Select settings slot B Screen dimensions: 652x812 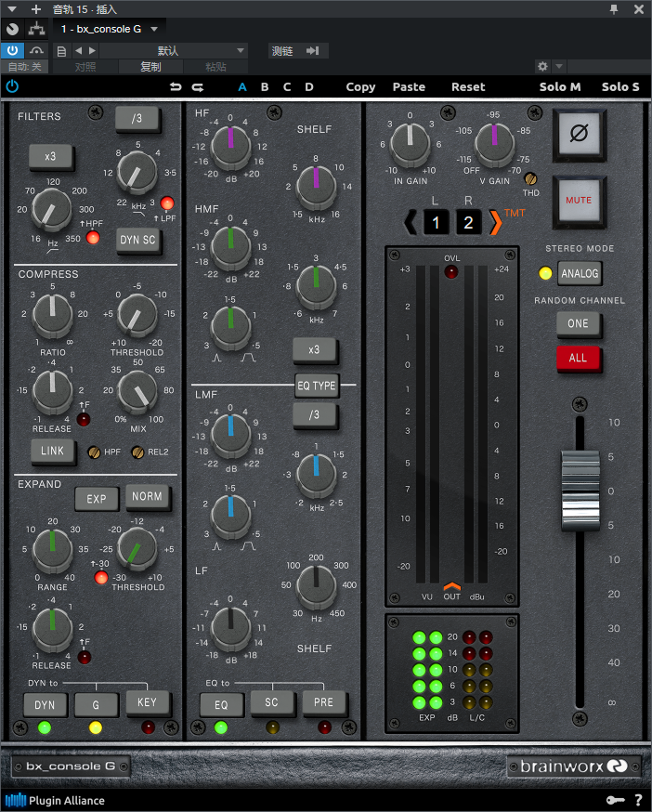[265, 87]
